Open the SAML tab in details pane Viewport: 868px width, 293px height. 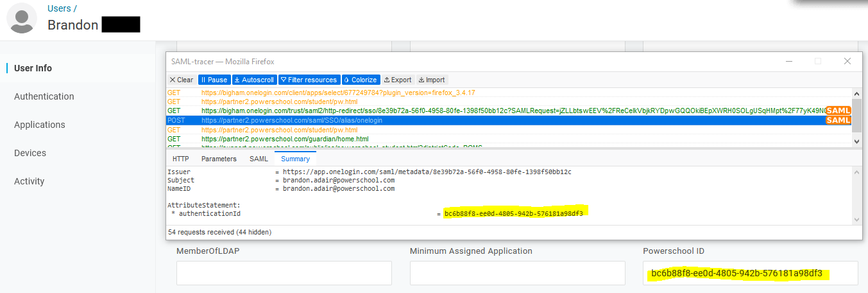pos(259,159)
